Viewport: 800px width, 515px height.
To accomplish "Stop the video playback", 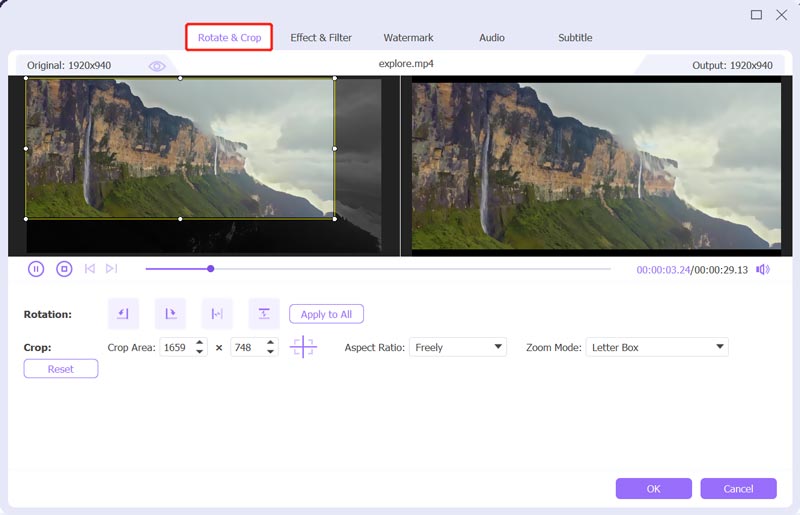I will point(64,269).
